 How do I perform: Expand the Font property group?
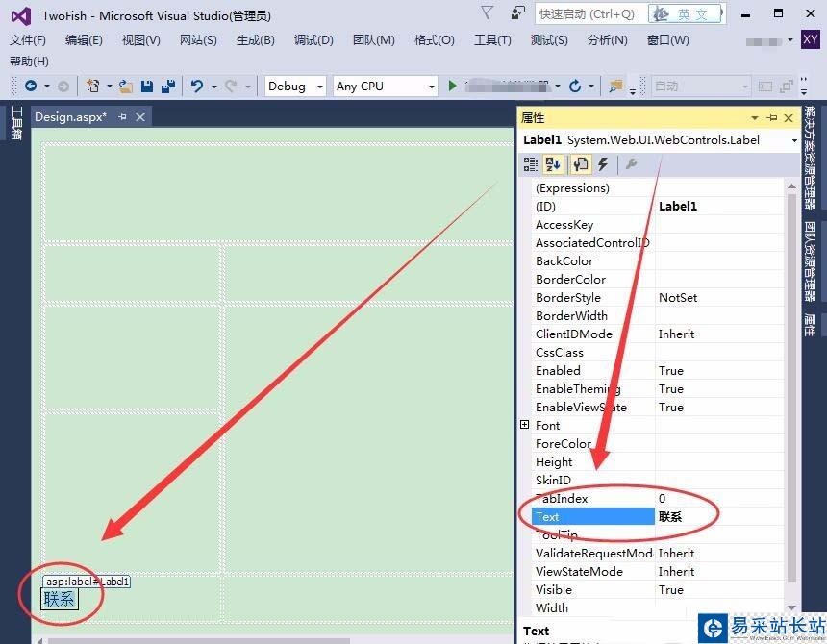(x=524, y=425)
